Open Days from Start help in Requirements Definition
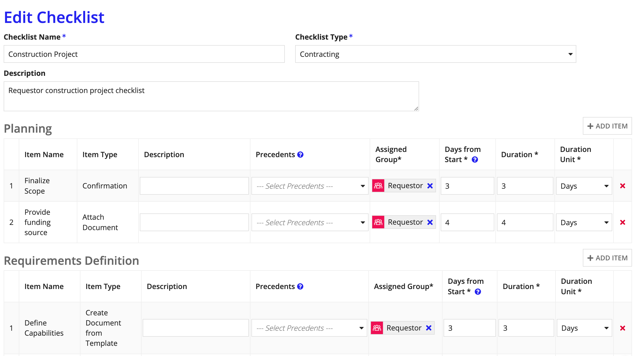This screenshot has height=356, width=644. (478, 292)
